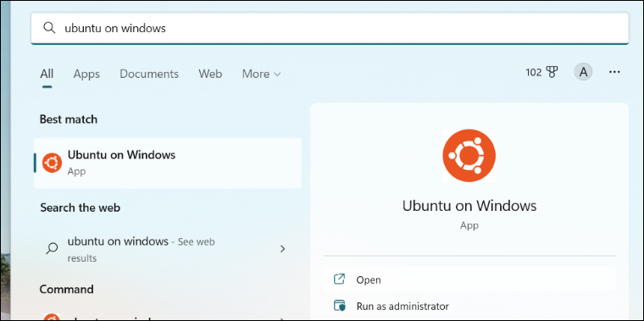644x321 pixels.
Task: Click the search field containing 'ubuntu on windows'
Action: click(330, 28)
